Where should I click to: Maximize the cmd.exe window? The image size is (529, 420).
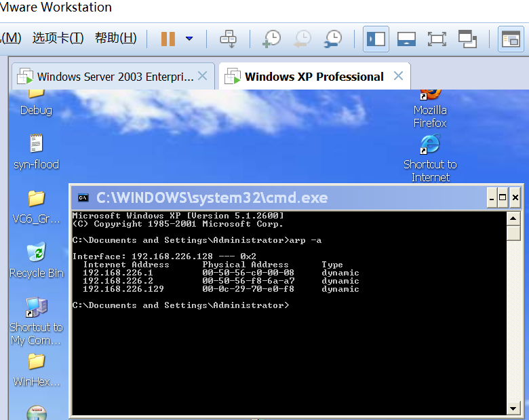click(x=503, y=197)
